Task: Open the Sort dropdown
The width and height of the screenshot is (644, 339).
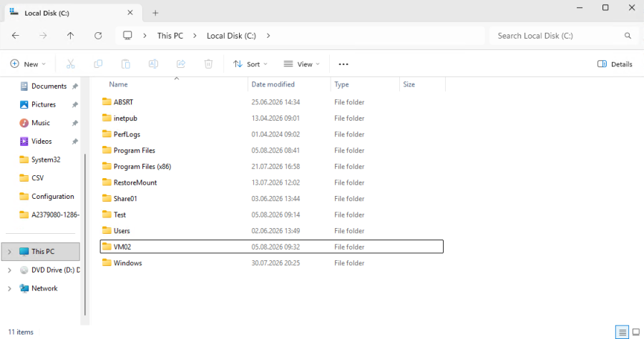Action: [x=250, y=64]
